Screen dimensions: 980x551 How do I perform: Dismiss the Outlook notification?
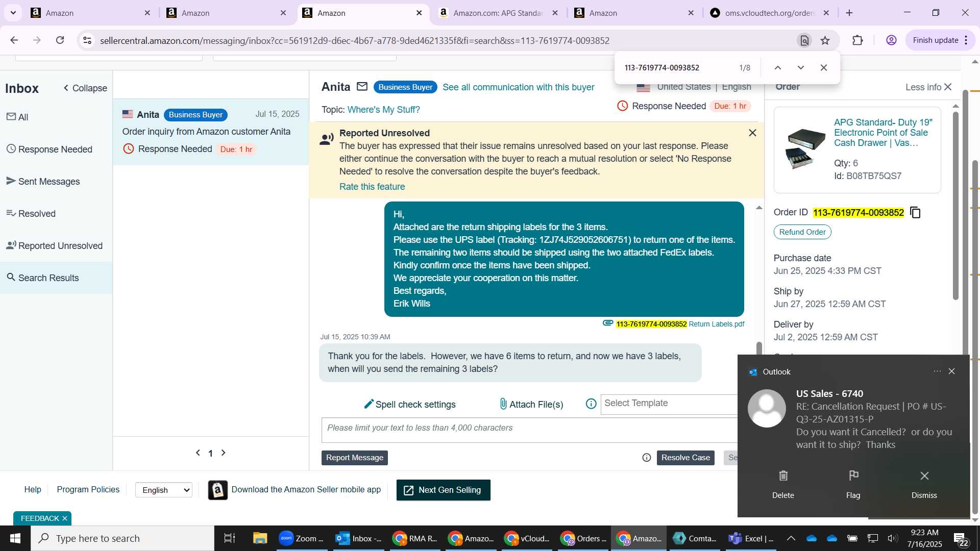click(924, 484)
